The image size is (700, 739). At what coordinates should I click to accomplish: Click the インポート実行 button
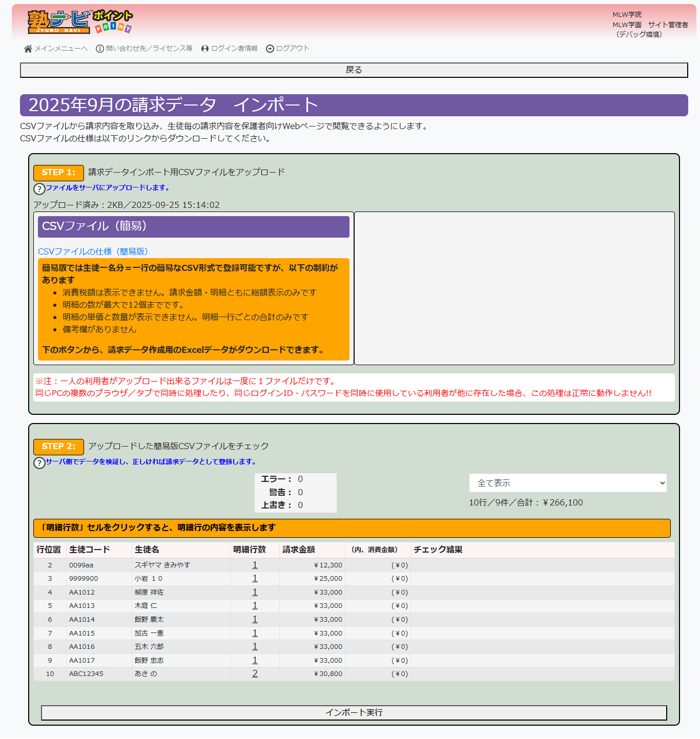354,712
